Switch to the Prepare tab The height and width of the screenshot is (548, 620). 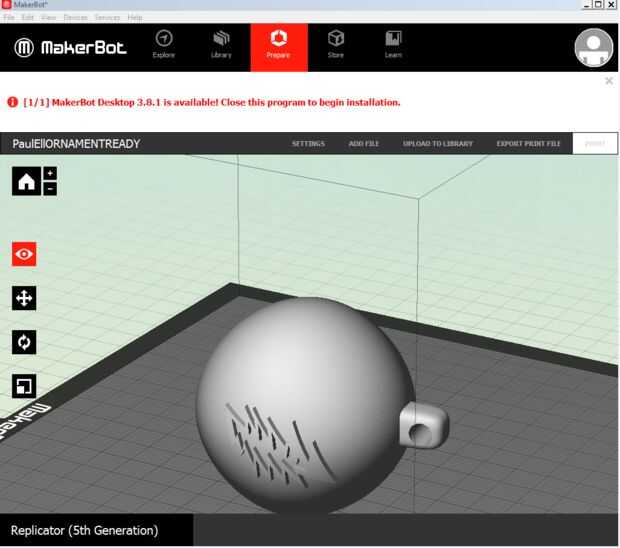pyautogui.click(x=279, y=47)
